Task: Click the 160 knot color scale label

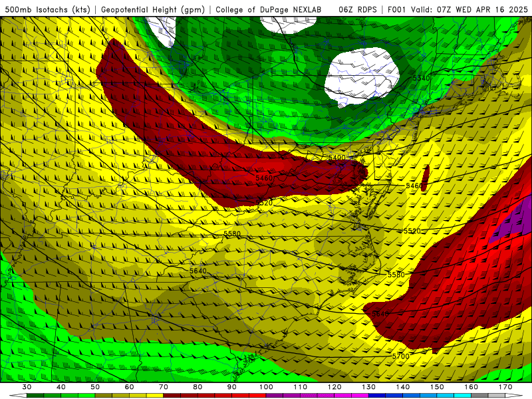Action: pyautogui.click(x=471, y=387)
